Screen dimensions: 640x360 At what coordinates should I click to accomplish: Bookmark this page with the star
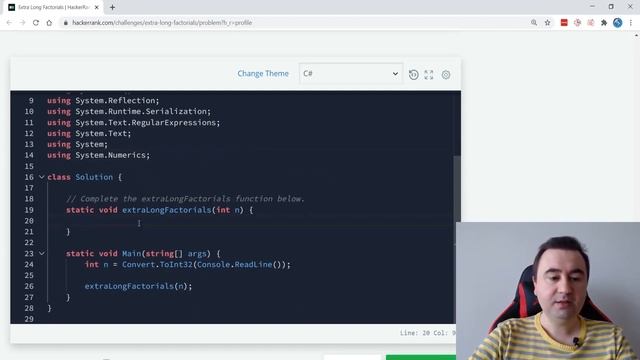[547, 23]
